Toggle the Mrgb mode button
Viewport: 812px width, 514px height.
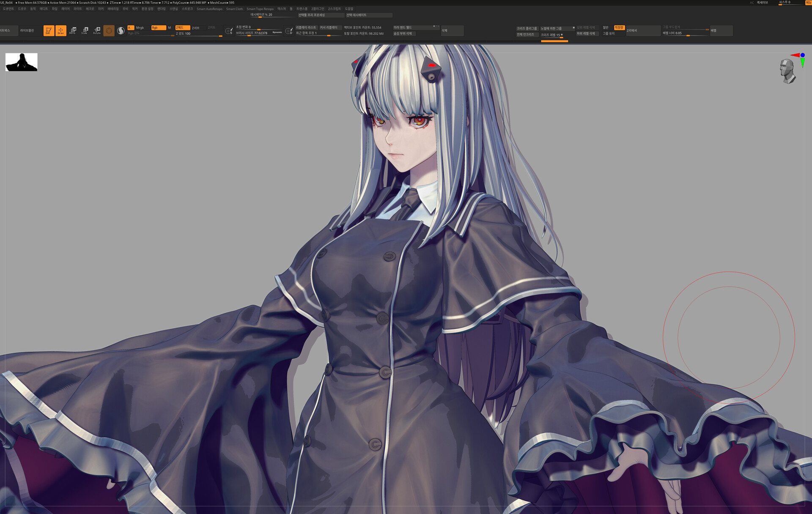140,28
